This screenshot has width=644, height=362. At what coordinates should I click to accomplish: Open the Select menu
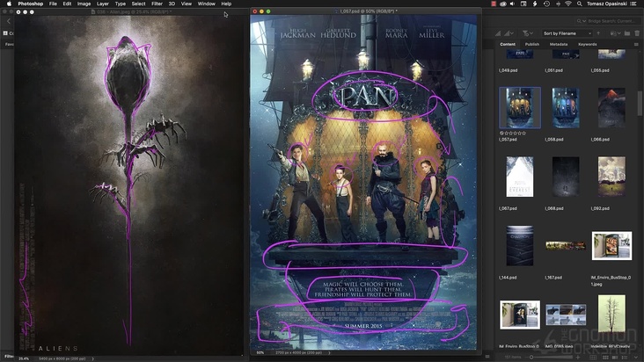[x=139, y=4]
